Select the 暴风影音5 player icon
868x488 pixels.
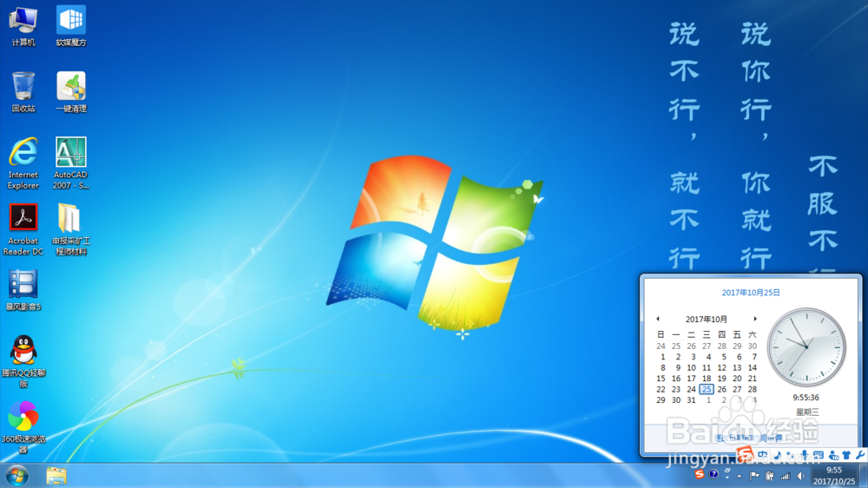click(23, 290)
